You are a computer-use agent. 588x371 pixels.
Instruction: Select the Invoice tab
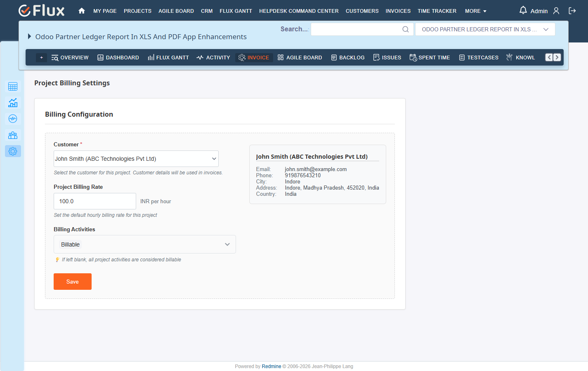tap(254, 58)
